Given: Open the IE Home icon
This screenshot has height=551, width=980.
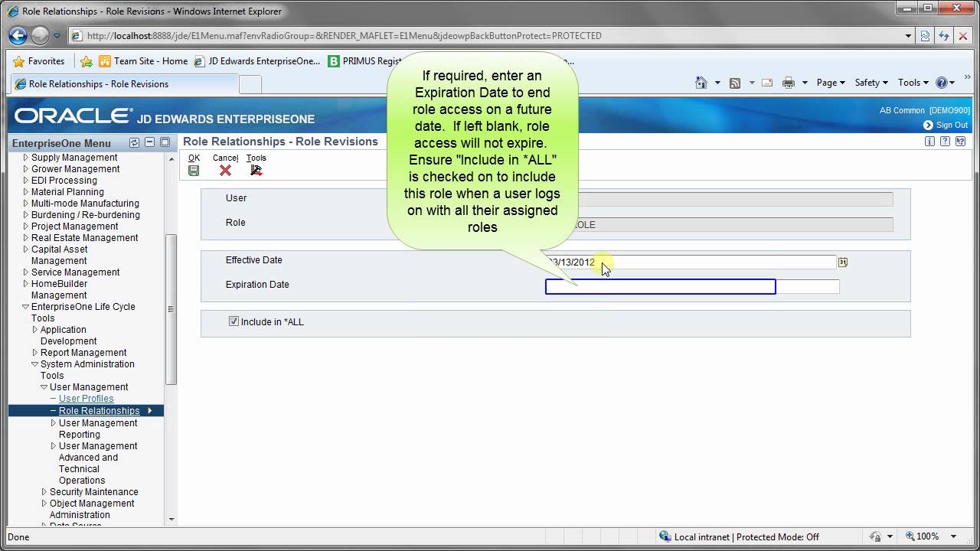Looking at the screenshot, I should (x=701, y=83).
